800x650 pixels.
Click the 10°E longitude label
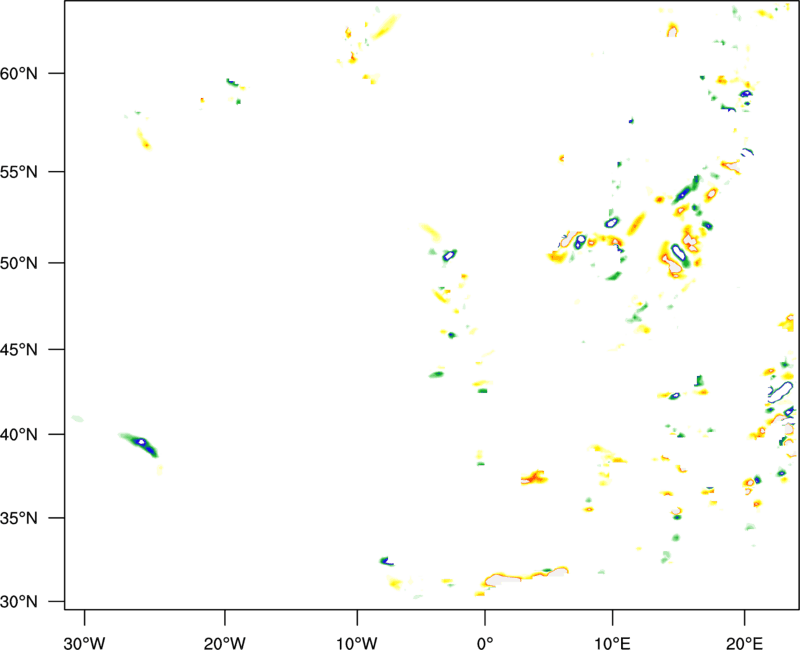pos(612,643)
